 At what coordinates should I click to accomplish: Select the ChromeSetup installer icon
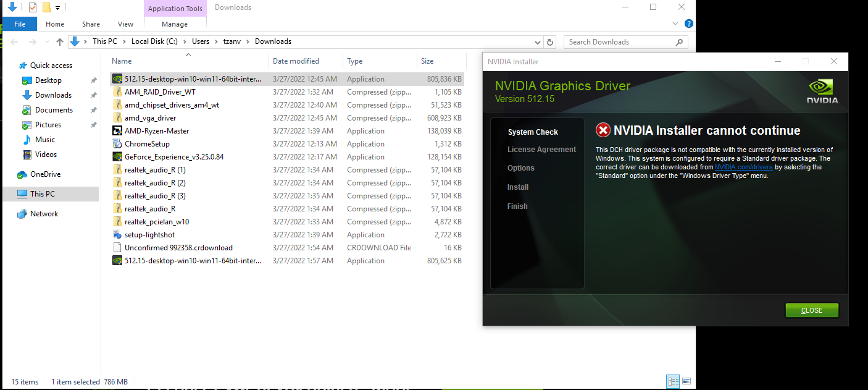117,144
